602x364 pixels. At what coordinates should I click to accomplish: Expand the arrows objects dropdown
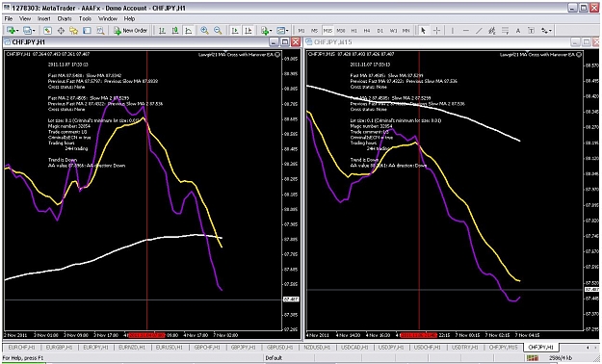click(x=547, y=31)
